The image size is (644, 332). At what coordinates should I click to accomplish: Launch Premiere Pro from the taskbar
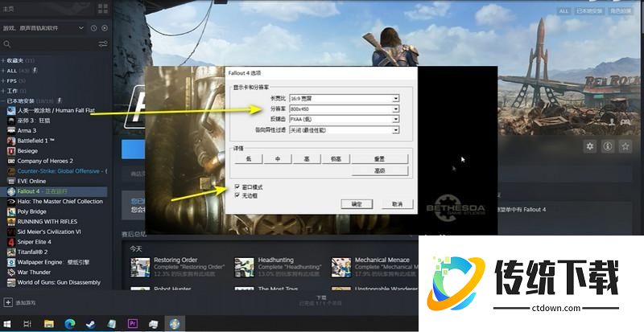pyautogui.click(x=133, y=323)
